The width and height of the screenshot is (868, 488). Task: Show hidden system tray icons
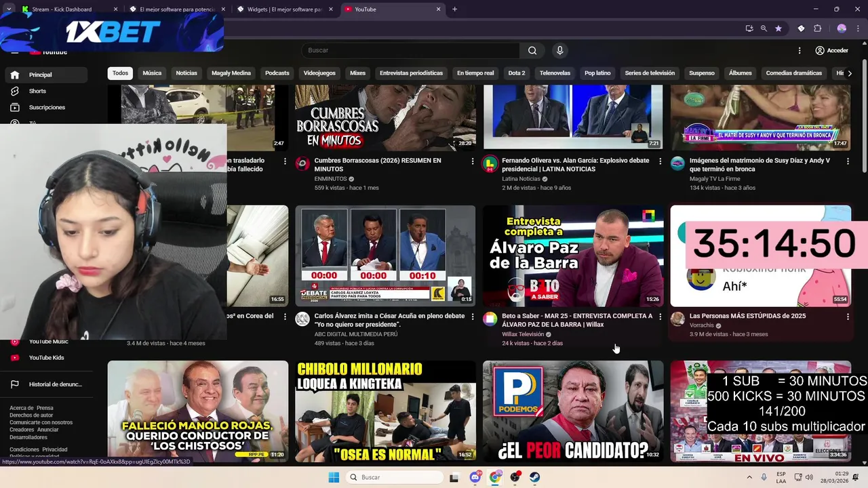pyautogui.click(x=749, y=477)
